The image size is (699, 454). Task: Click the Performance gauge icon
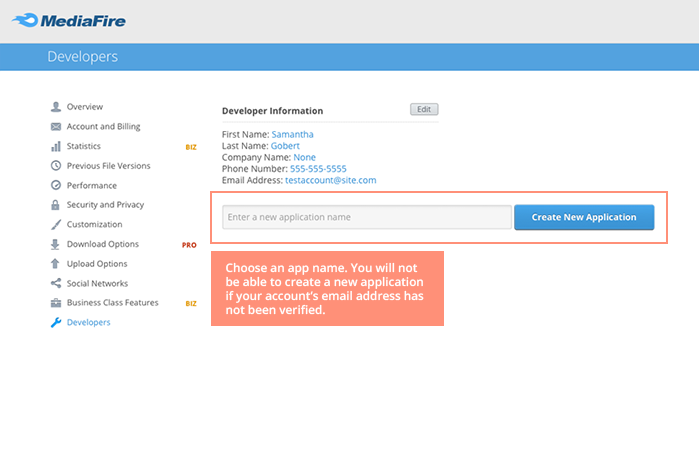pos(56,185)
